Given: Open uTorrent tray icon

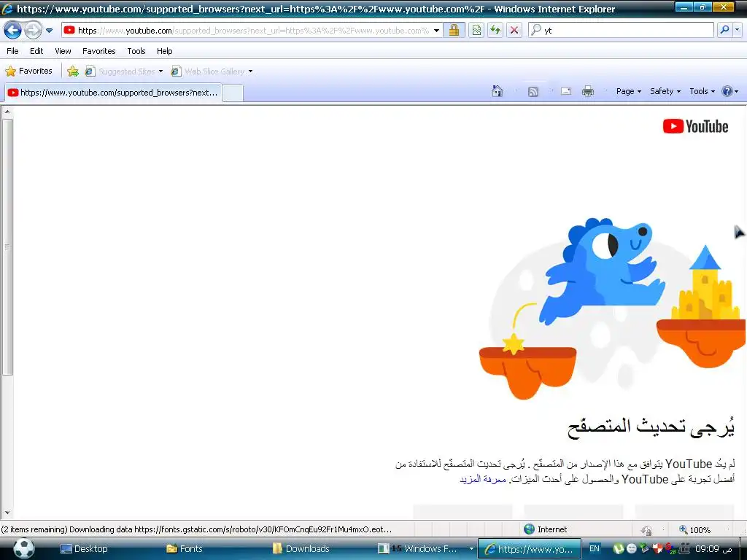Looking at the screenshot, I should (618, 548).
